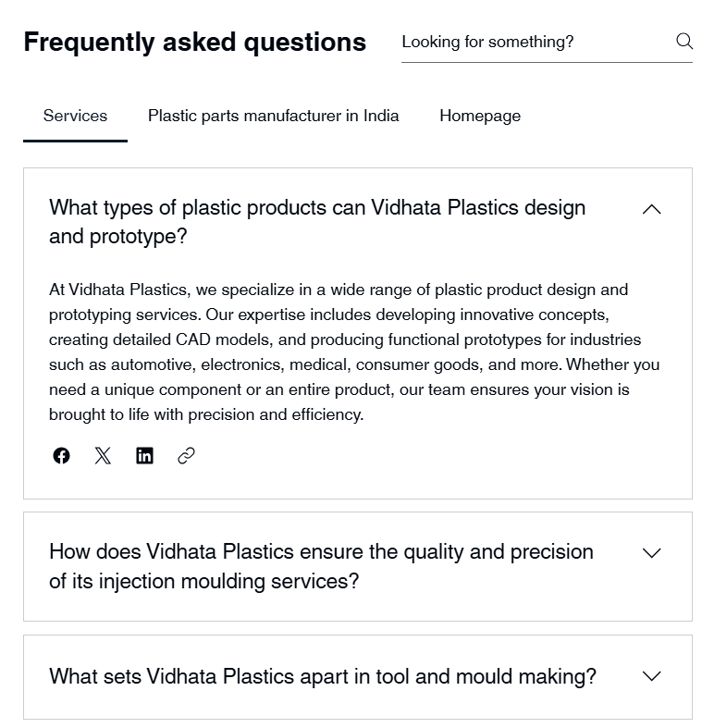
Task: Expand the tool and mould making chevron
Action: (x=651, y=676)
